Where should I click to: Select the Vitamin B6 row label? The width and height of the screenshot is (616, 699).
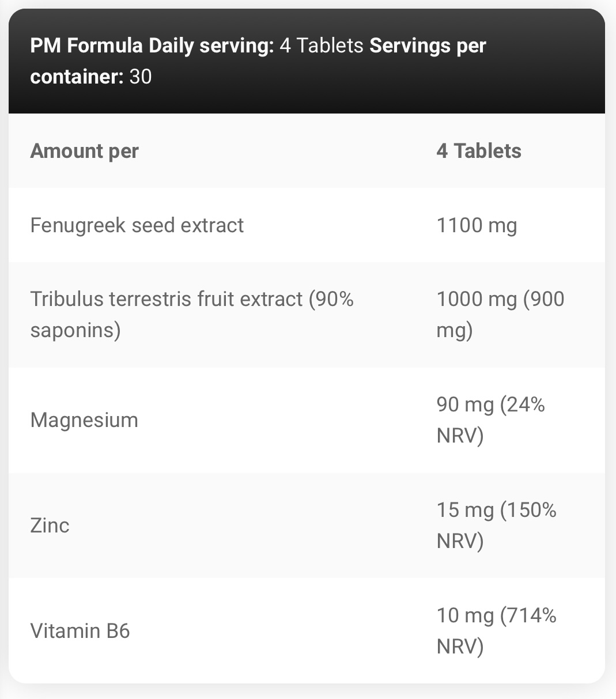[80, 631]
